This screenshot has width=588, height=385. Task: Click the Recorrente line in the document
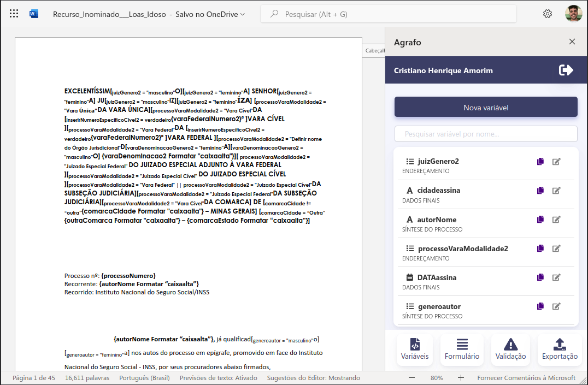tap(132, 284)
